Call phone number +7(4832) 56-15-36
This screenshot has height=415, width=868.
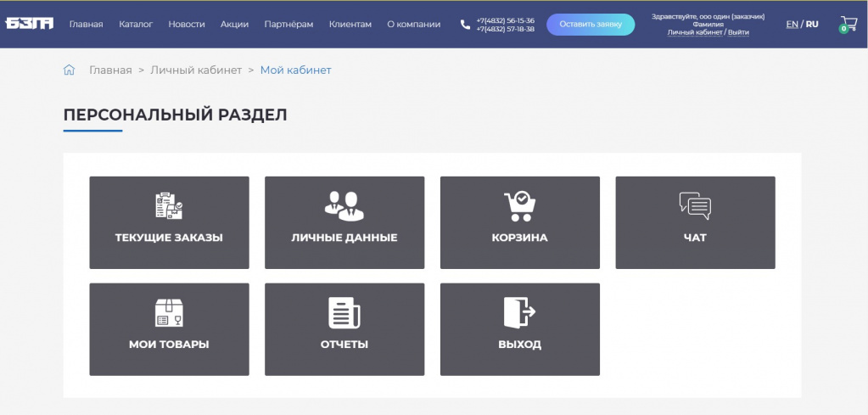(x=506, y=20)
